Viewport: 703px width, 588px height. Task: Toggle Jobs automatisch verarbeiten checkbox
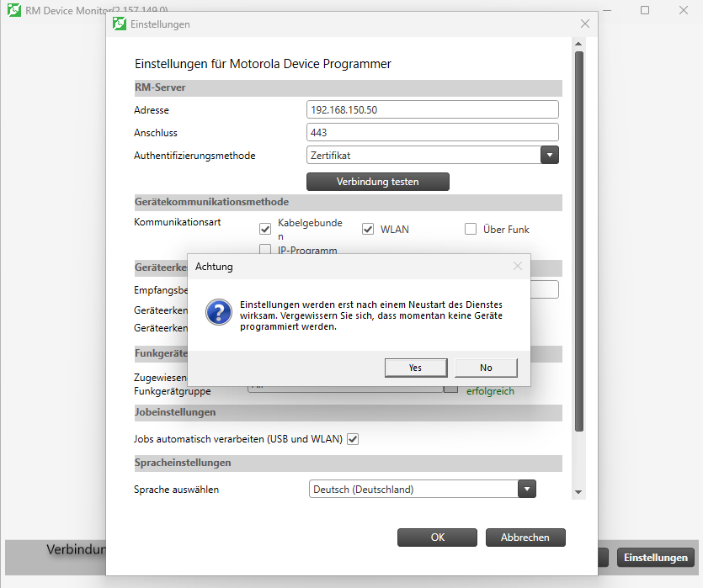point(353,439)
